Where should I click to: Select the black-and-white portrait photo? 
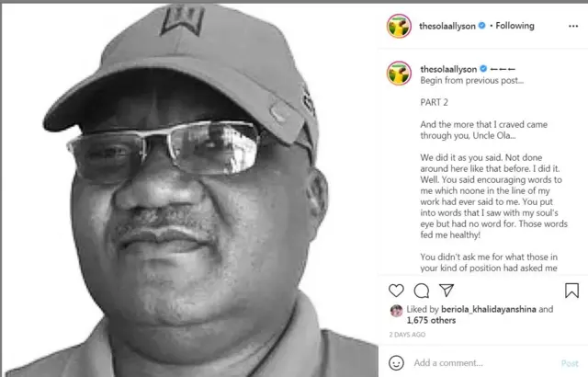190,190
